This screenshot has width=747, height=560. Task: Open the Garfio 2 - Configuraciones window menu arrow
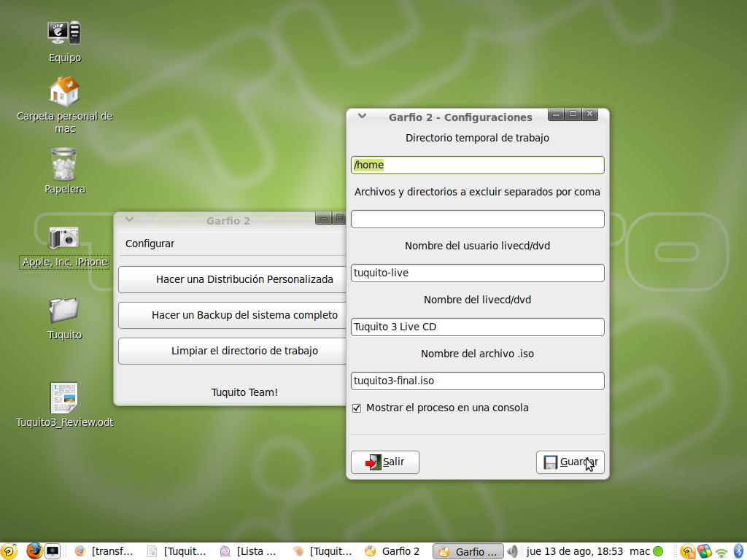point(362,116)
